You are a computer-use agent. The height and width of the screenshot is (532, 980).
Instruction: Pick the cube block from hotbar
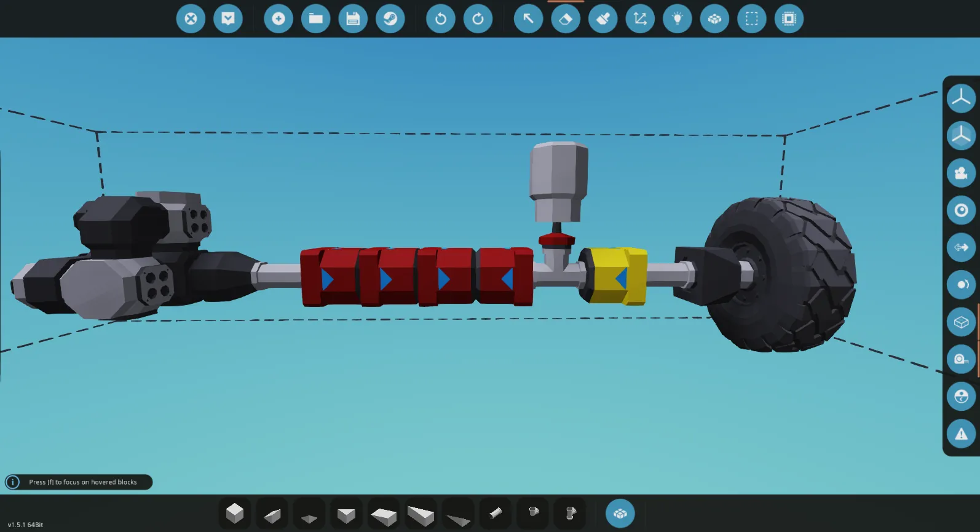(235, 514)
